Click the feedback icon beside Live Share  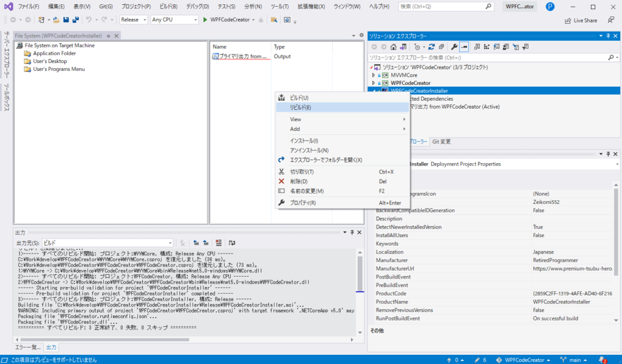611,20
